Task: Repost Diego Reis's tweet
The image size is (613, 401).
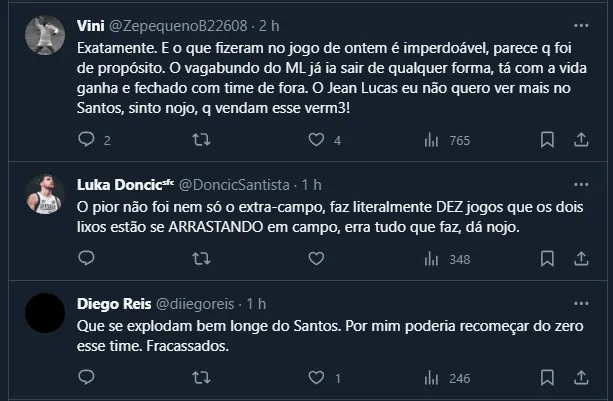Action: (200, 378)
